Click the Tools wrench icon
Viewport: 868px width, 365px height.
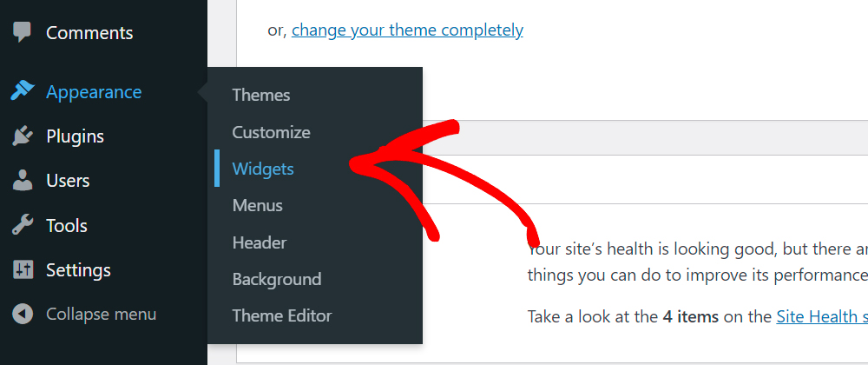click(x=23, y=225)
